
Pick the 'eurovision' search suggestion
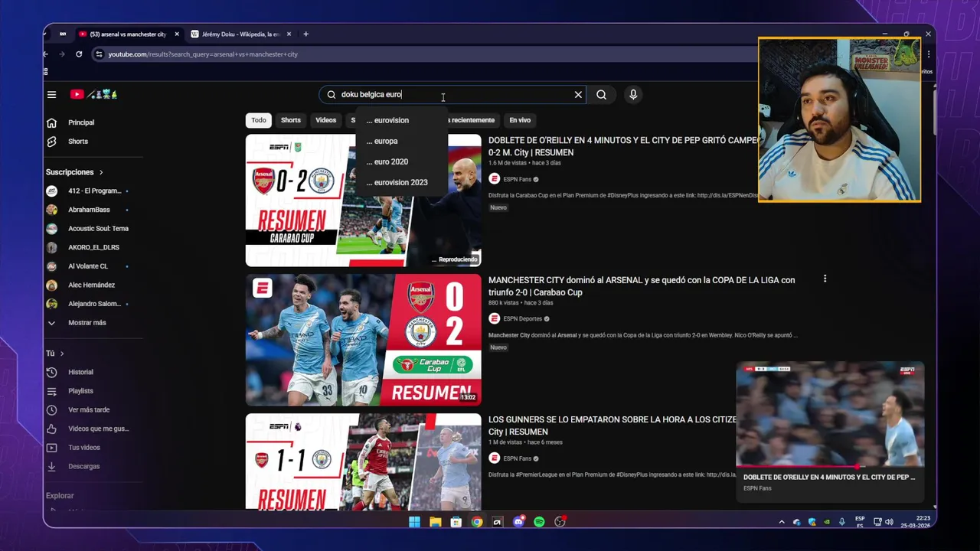pos(401,120)
